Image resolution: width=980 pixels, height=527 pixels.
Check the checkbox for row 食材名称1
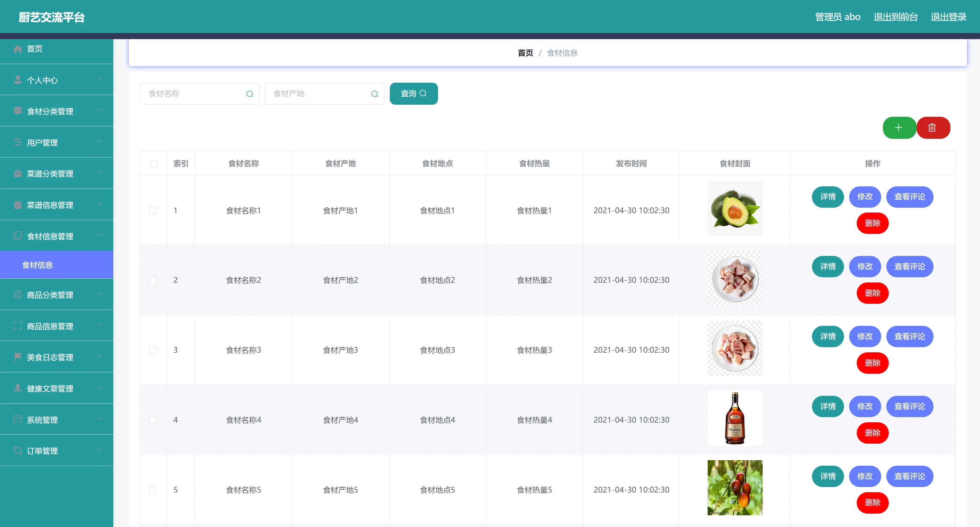tap(153, 210)
